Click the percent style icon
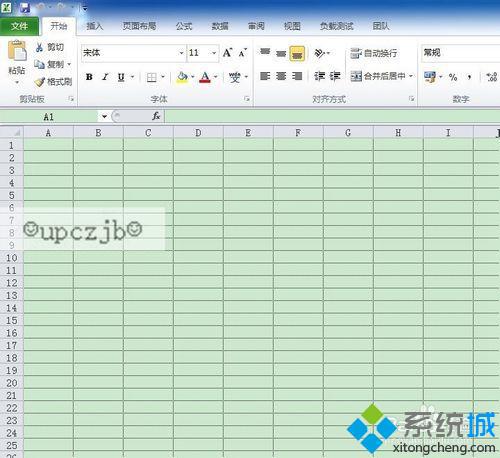Image resolution: width=500 pixels, height=458 pixels. (x=453, y=77)
